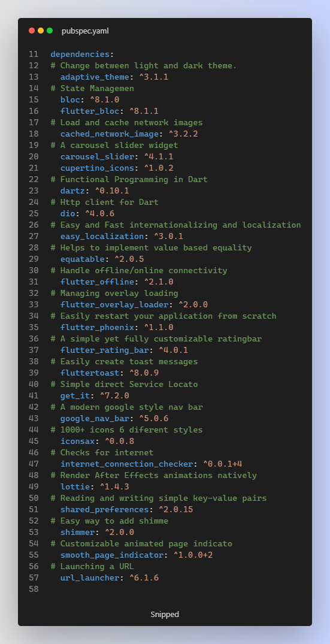Click the version ^0.0.1+4

[x=222, y=464]
